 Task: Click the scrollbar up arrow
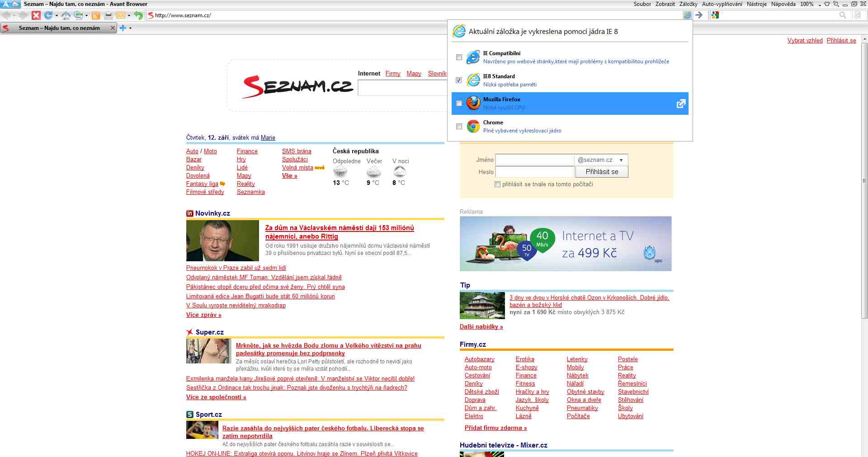[x=864, y=39]
